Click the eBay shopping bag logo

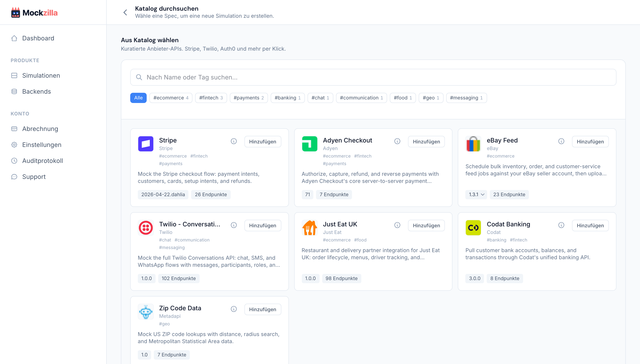(473, 144)
